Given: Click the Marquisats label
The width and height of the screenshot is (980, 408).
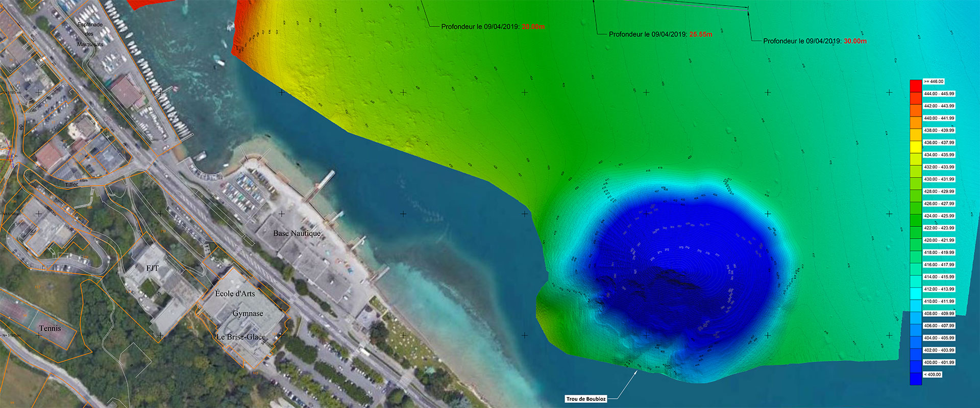Looking at the screenshot, I should click(90, 44).
